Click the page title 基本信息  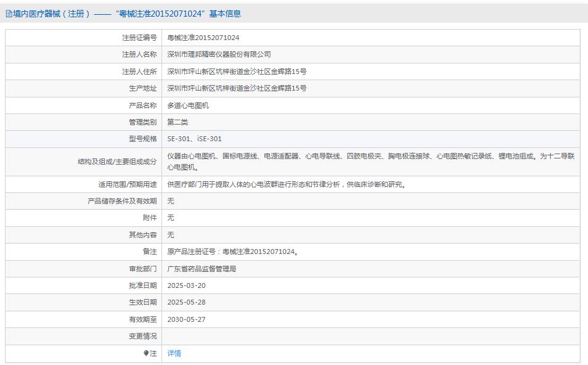(x=226, y=12)
